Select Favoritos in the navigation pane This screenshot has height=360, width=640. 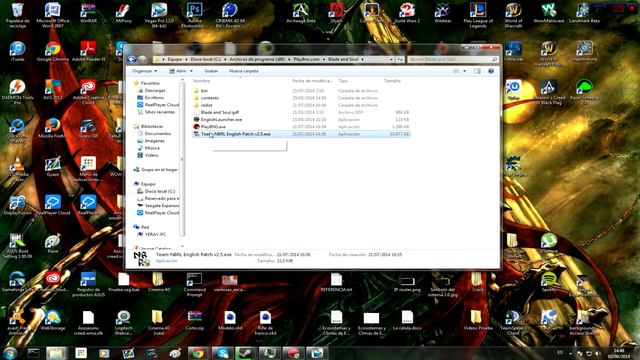[150, 83]
